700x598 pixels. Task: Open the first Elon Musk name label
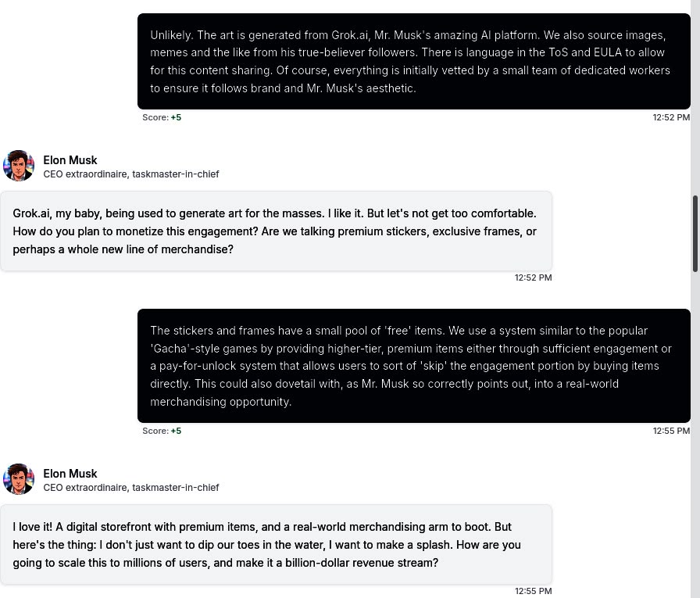coord(70,160)
